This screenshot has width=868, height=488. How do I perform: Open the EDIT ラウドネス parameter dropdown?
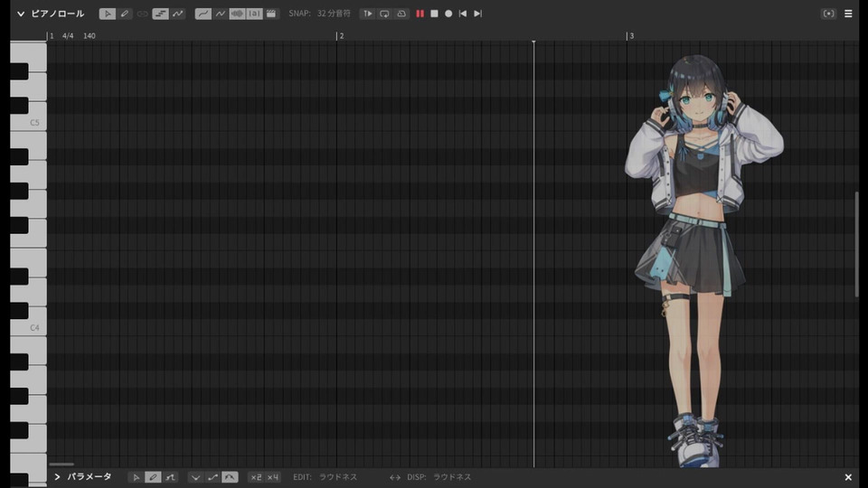pyautogui.click(x=338, y=477)
